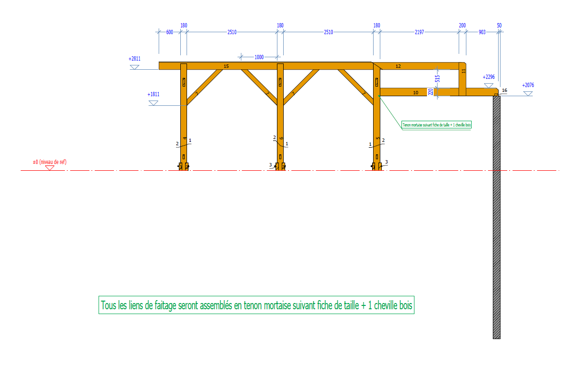
Task: Select the 50 dimension at top right
Action: point(499,25)
